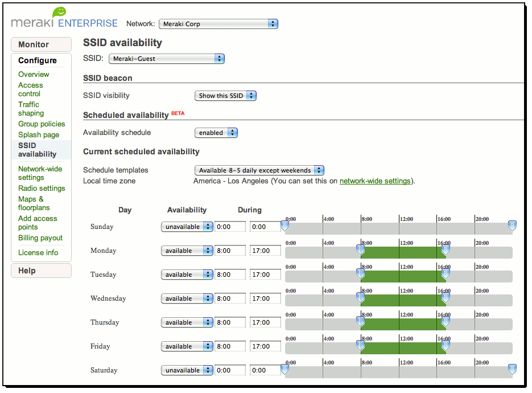Click Saturday end time field
532x393 pixels.
click(265, 370)
